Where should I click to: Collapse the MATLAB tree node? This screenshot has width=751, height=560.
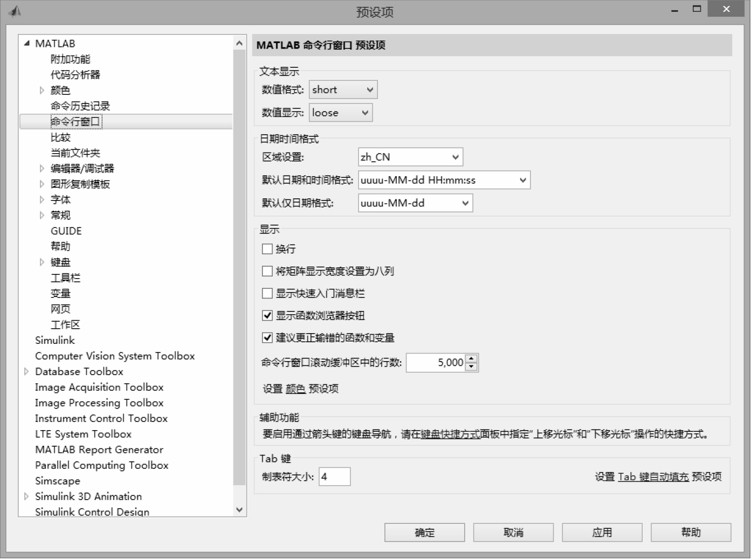(x=27, y=44)
